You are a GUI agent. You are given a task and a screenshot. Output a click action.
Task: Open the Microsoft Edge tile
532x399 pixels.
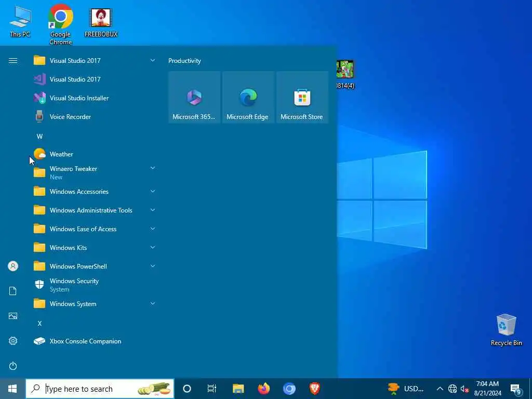(x=248, y=97)
